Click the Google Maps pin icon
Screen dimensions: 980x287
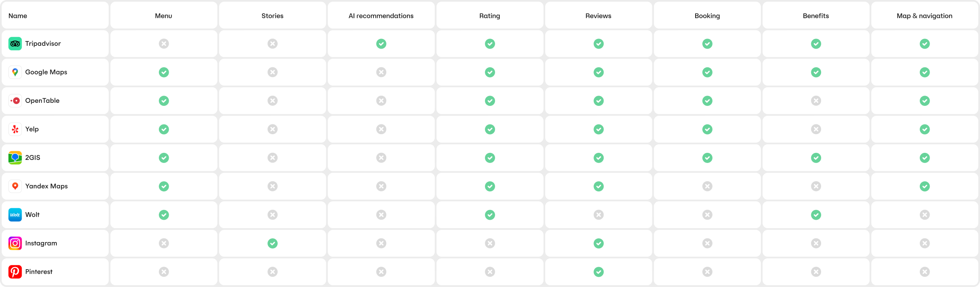pos(15,72)
